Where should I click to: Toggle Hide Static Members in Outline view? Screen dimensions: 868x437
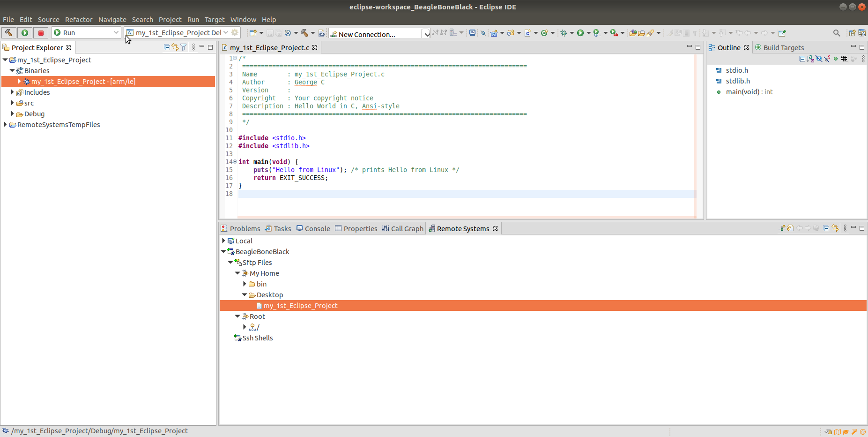(827, 59)
